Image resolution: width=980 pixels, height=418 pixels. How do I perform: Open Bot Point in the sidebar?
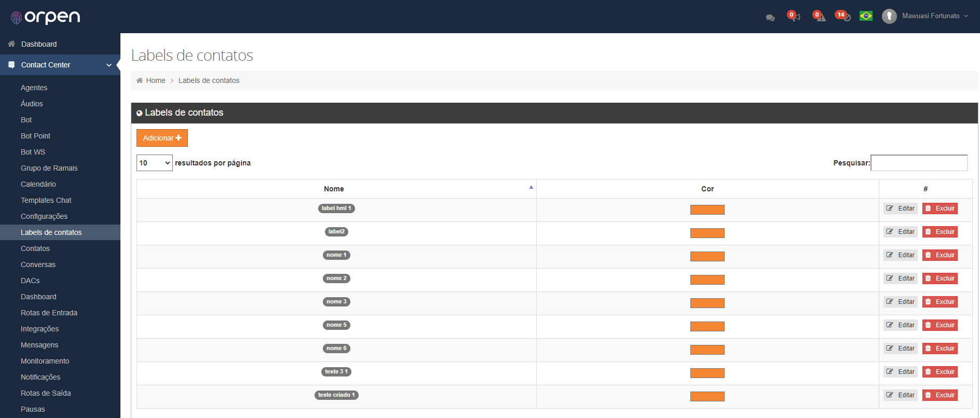[35, 136]
